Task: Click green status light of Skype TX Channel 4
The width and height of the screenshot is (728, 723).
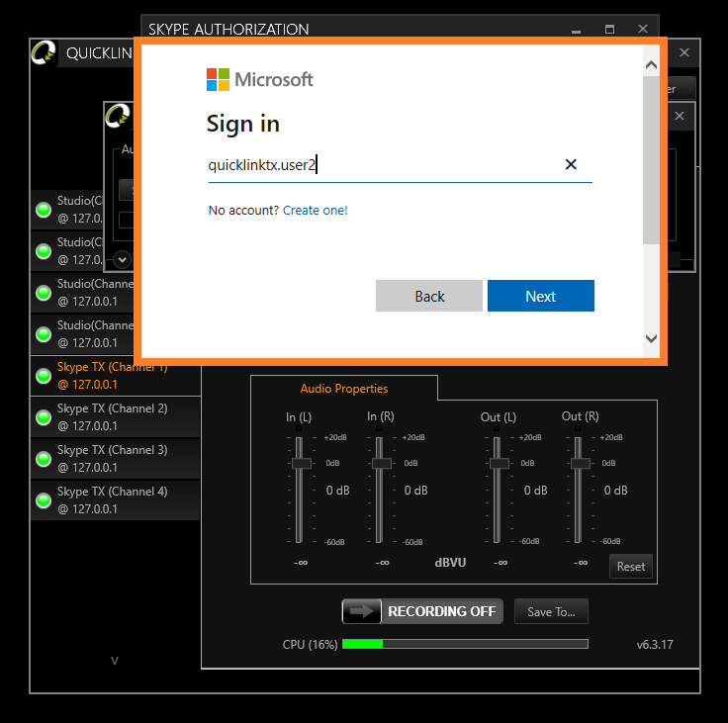Action: [44, 500]
